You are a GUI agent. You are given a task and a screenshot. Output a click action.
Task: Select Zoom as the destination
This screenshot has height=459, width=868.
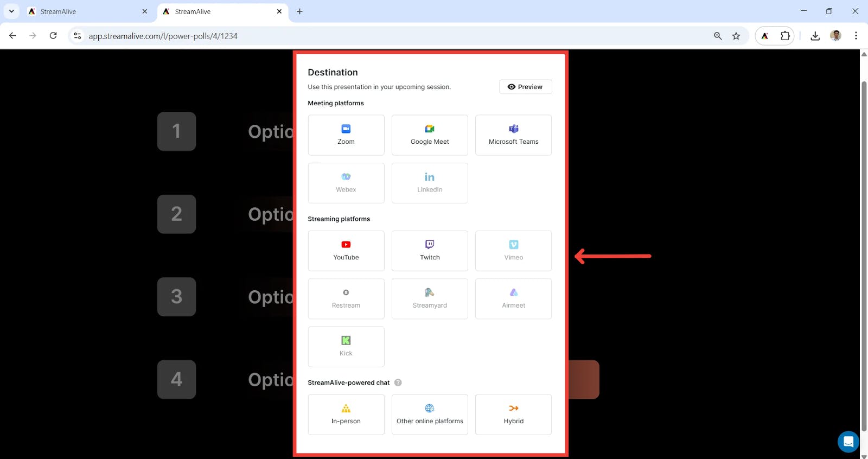click(x=346, y=135)
